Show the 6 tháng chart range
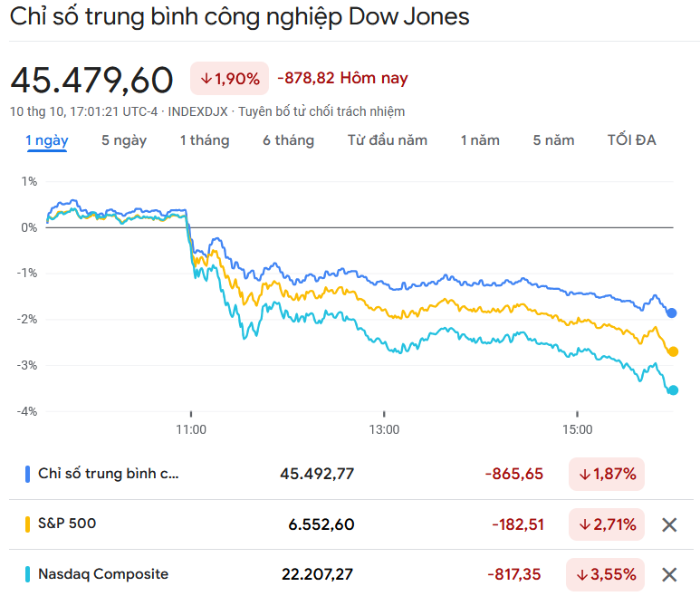This screenshot has width=700, height=596. tap(288, 140)
